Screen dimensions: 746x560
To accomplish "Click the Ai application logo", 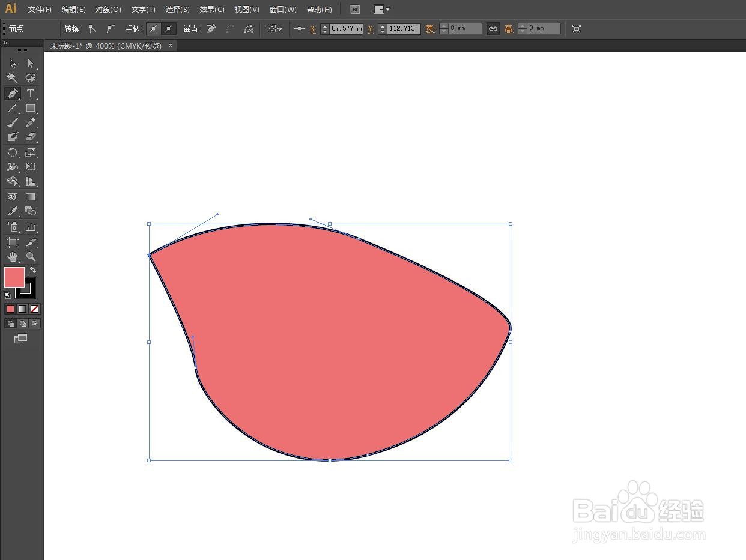I will click(x=11, y=8).
